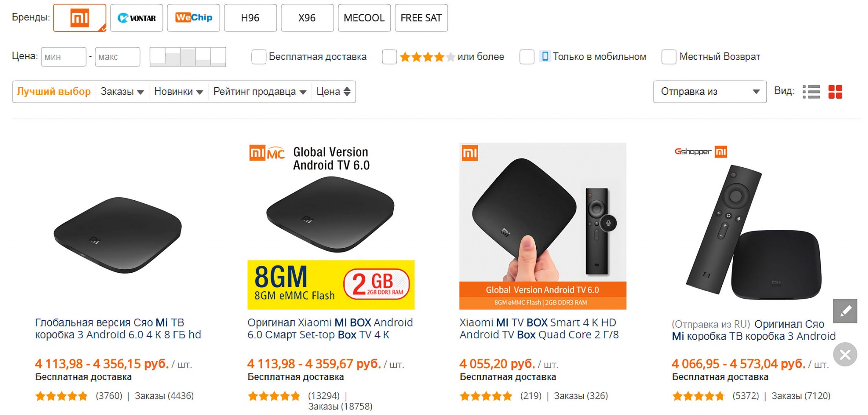Image resolution: width=868 pixels, height=415 pixels.
Task: Filter by the MECOOL brand button
Action: click(364, 18)
